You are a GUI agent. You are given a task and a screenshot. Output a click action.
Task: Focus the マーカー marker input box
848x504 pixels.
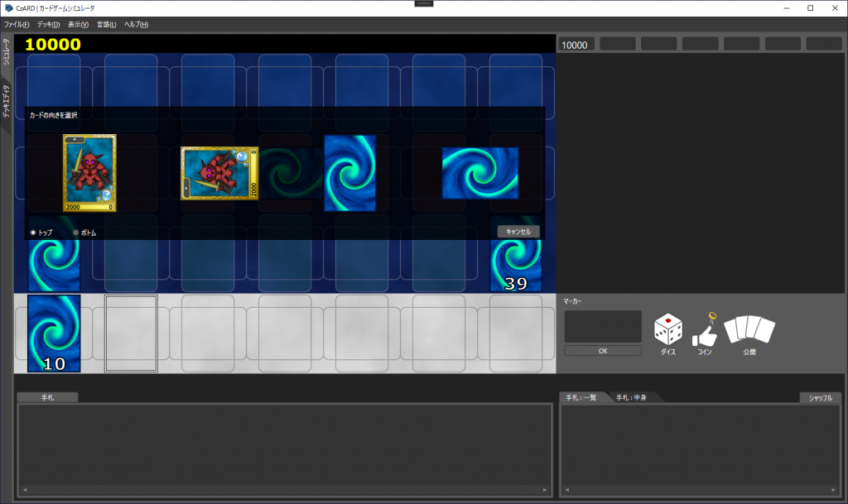tap(603, 326)
